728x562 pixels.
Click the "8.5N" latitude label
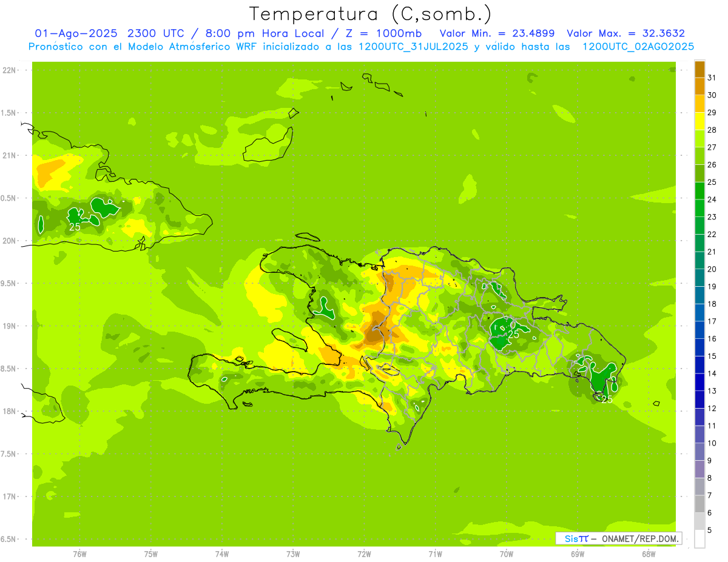pos(8,369)
